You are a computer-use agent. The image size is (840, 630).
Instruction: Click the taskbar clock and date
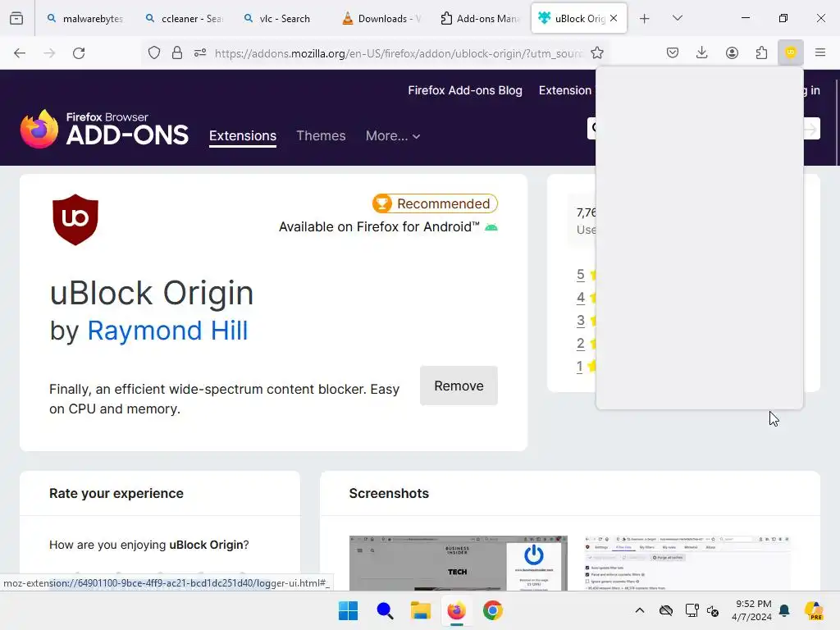[x=751, y=610]
